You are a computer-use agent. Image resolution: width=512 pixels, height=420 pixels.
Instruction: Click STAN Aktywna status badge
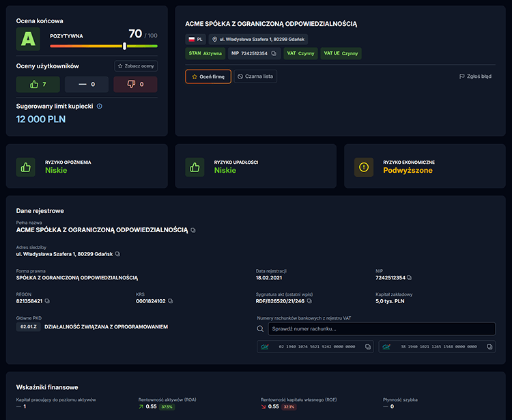click(205, 53)
